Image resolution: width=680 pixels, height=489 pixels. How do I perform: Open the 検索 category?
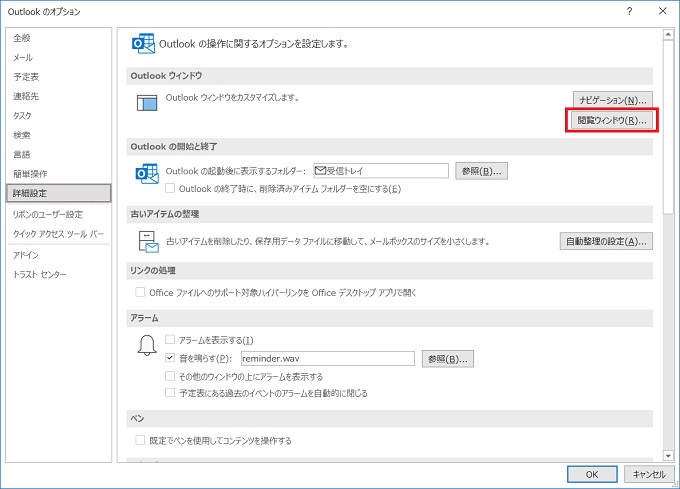click(59, 135)
